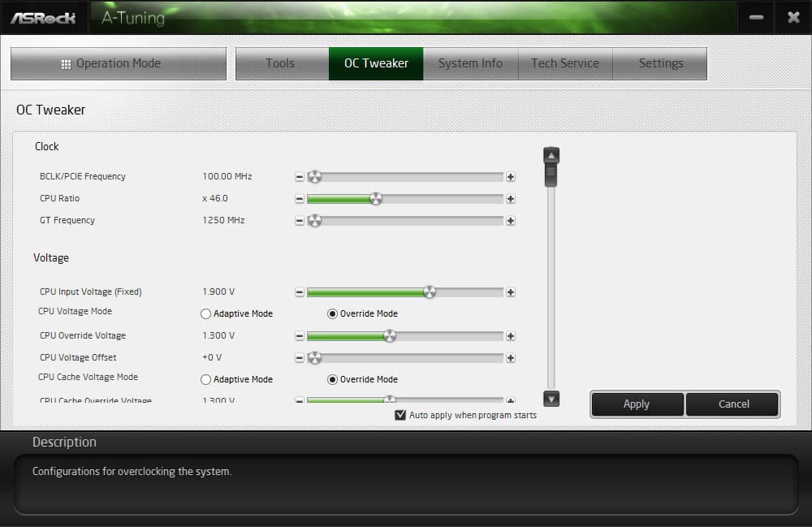
Task: Decrease CPU Override Voltage with minus button
Action: click(300, 336)
